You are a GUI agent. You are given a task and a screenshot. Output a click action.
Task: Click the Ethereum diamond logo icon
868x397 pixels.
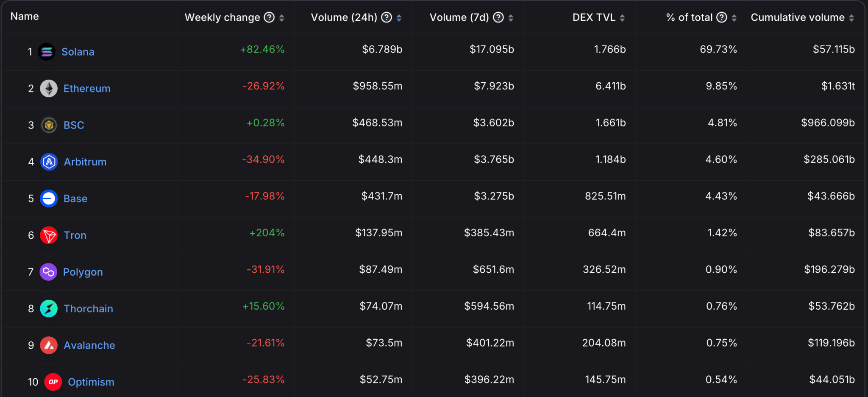49,89
